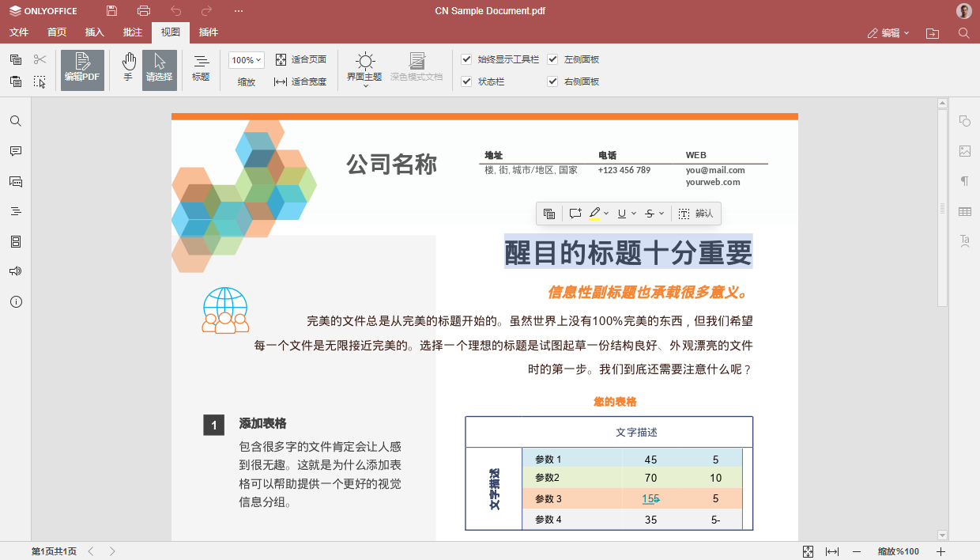
Task: Open the 编辑 editing mode dropdown
Action: [x=888, y=32]
